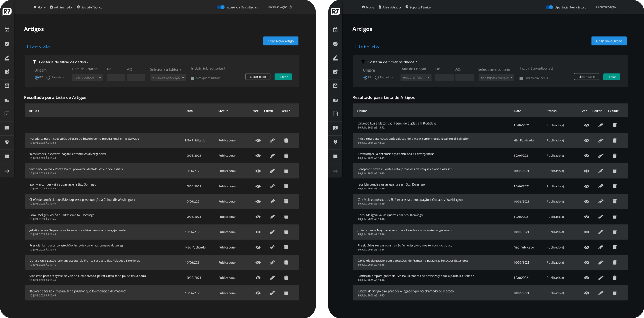Open Administrador in the left mockup

[62, 7]
